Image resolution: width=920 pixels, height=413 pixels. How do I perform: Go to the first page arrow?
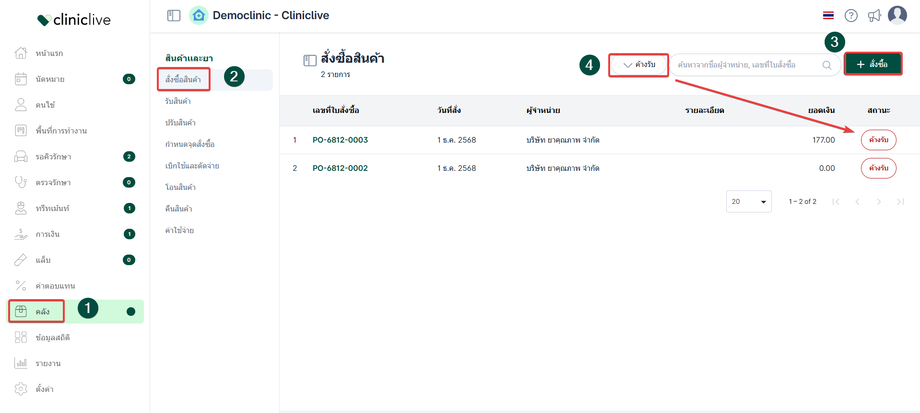836,202
